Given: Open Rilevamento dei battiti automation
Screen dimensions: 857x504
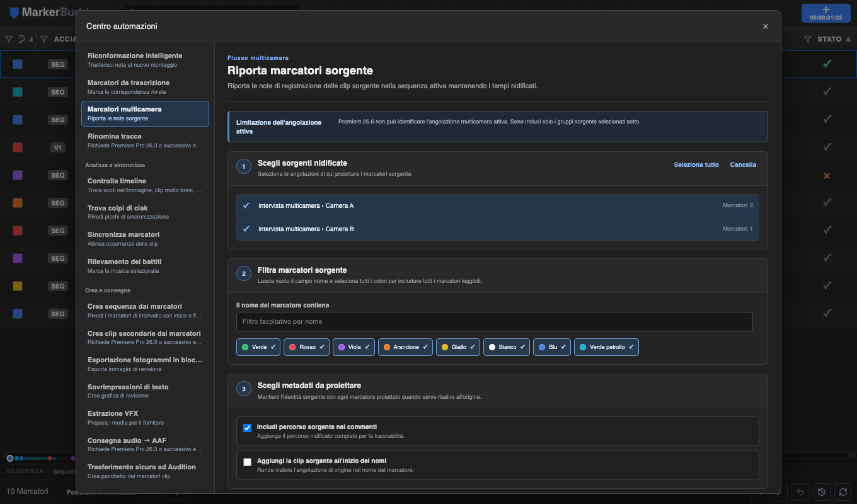Looking at the screenshot, I should [x=145, y=265].
